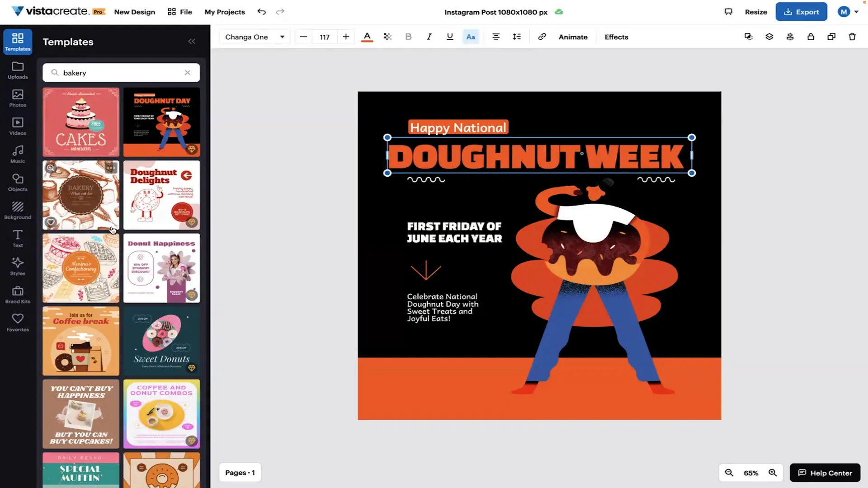Toggle uppercase letter case

(471, 37)
